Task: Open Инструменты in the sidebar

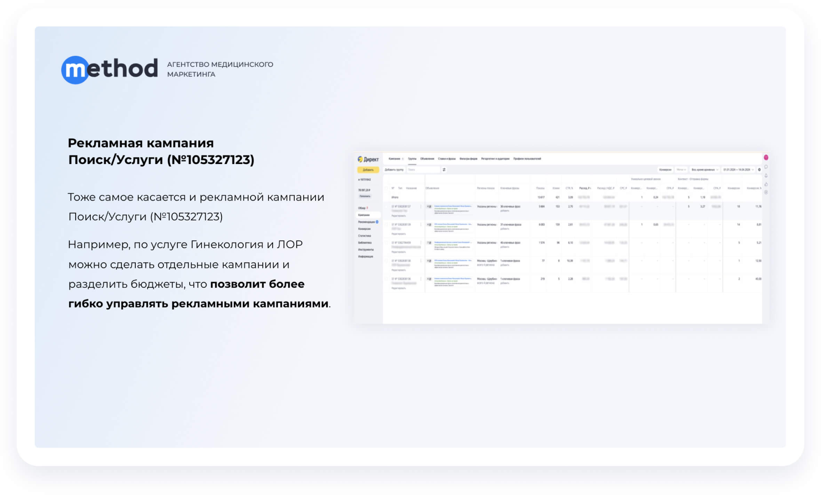Action: point(366,250)
